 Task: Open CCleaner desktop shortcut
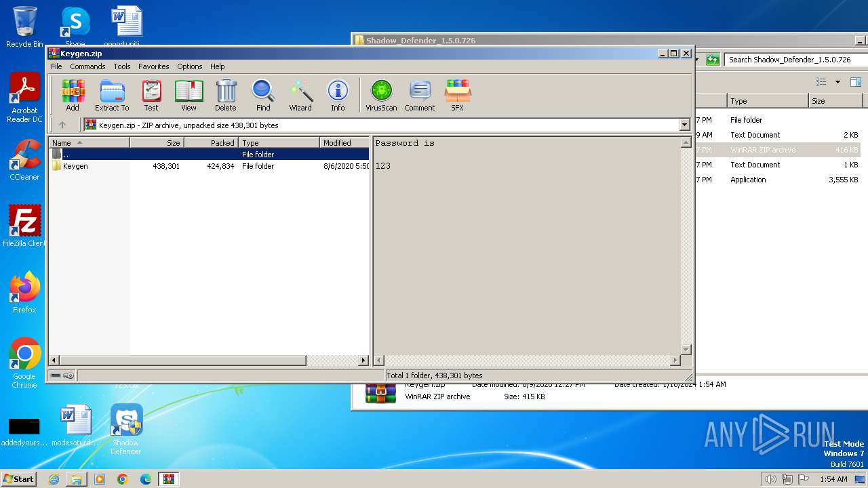[24, 160]
